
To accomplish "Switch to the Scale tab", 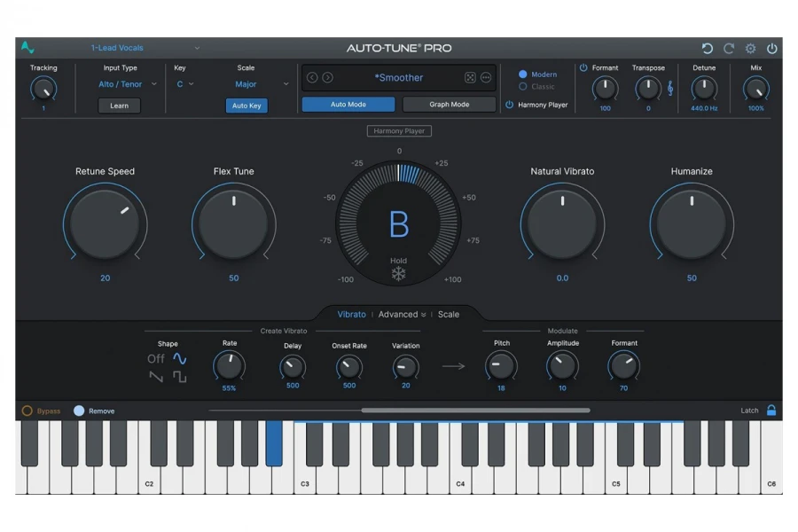I will (x=449, y=314).
